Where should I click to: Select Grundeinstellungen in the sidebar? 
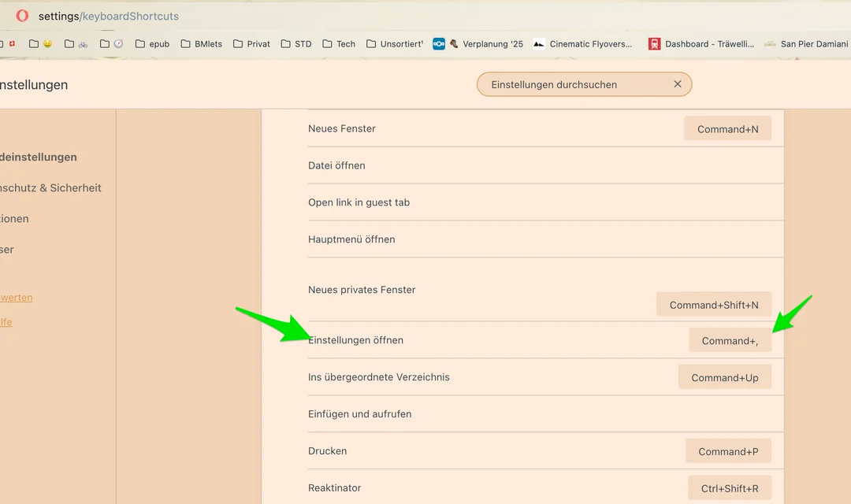pyautogui.click(x=39, y=157)
